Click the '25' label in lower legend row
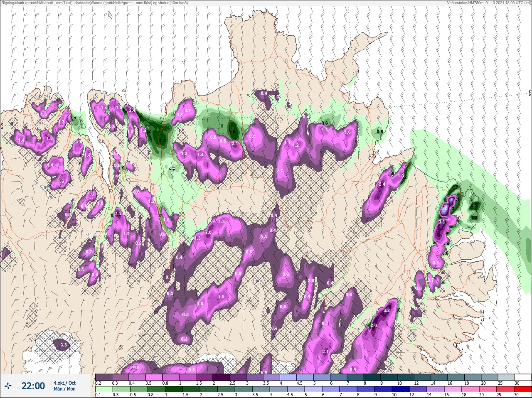This screenshot has width=532, height=398. point(498,395)
